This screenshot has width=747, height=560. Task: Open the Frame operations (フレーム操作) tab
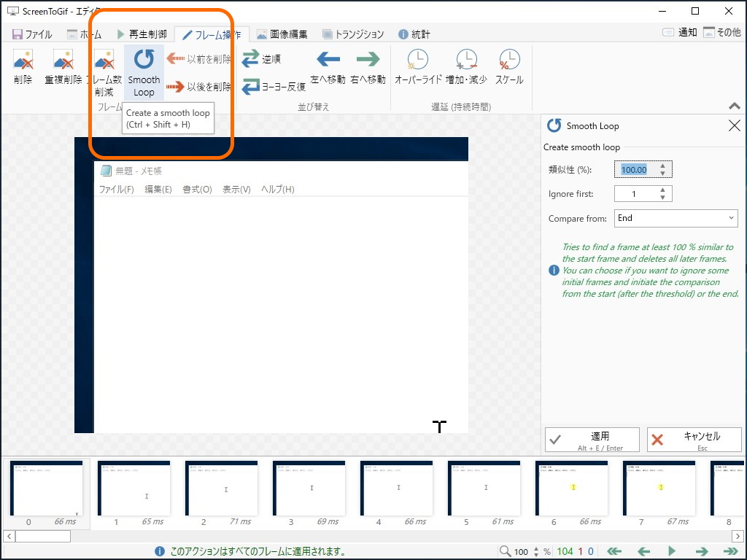point(212,35)
